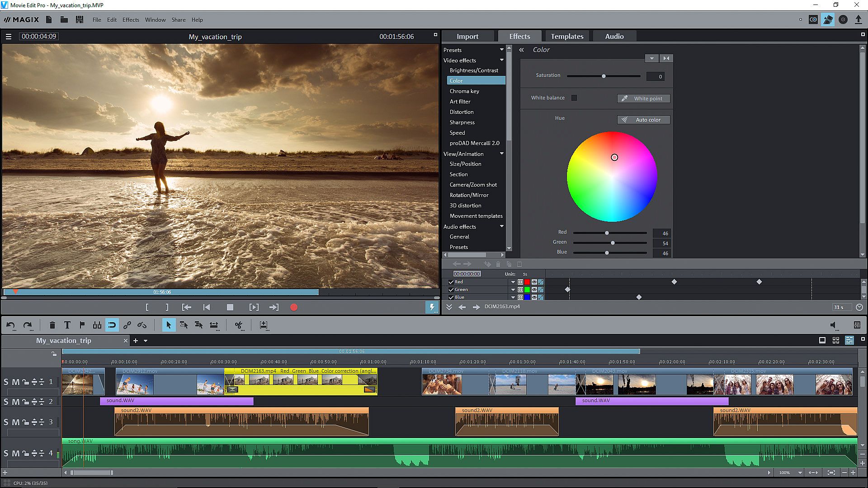The width and height of the screenshot is (868, 488).
Task: Click the undo arrow in toolbar
Action: pos(11,325)
